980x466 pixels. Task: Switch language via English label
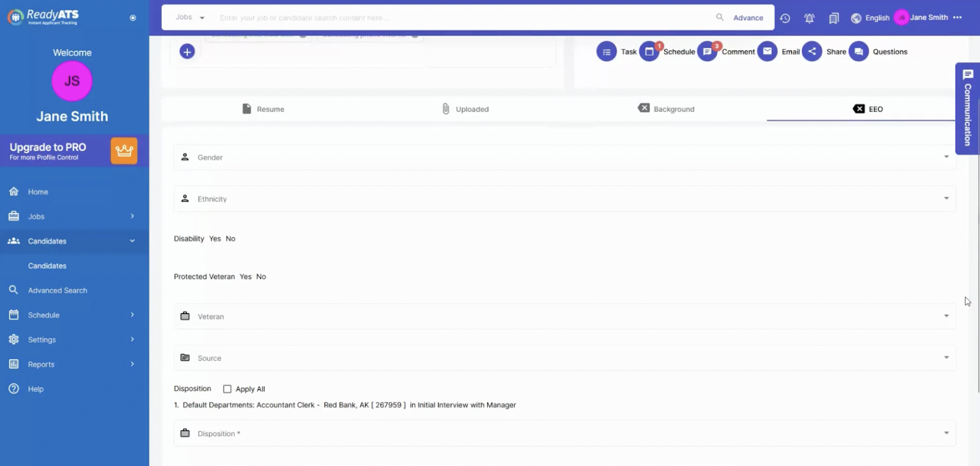(x=877, y=18)
